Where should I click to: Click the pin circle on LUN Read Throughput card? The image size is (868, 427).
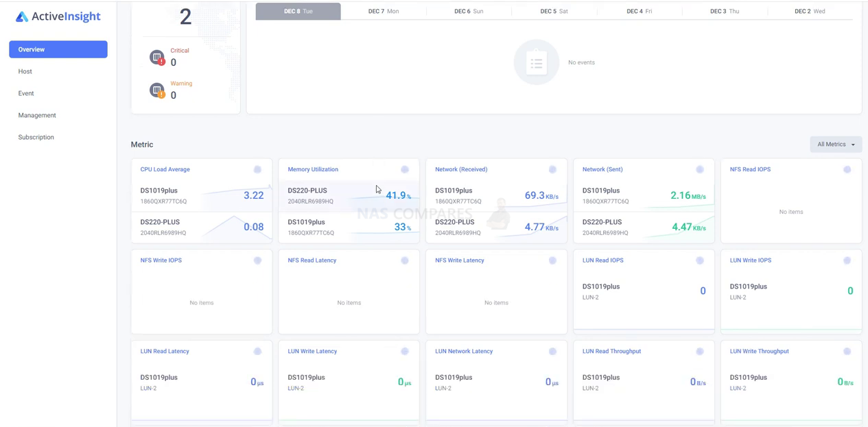pyautogui.click(x=700, y=352)
